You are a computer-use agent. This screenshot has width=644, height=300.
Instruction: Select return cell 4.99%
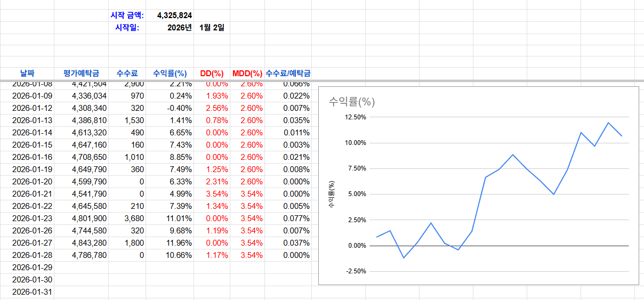point(169,194)
